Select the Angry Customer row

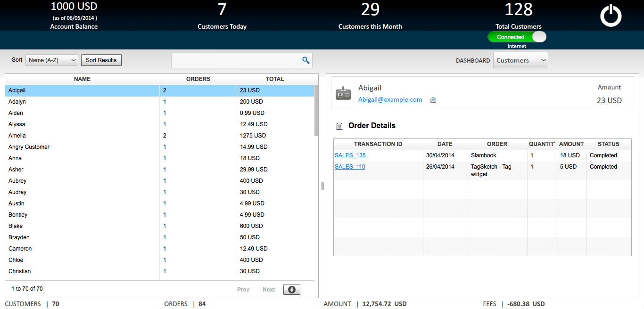[29, 147]
